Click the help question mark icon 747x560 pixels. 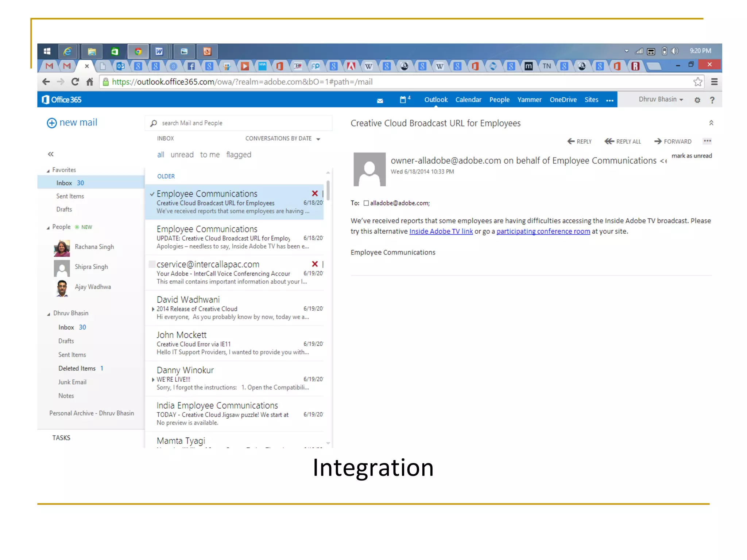pyautogui.click(x=712, y=100)
